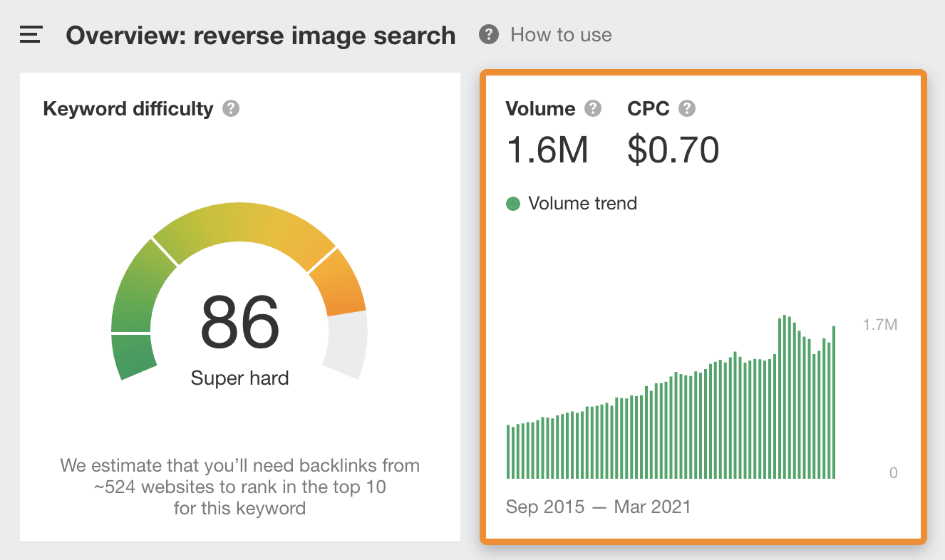
Task: Open the hamburger menu icon
Action: [x=31, y=35]
